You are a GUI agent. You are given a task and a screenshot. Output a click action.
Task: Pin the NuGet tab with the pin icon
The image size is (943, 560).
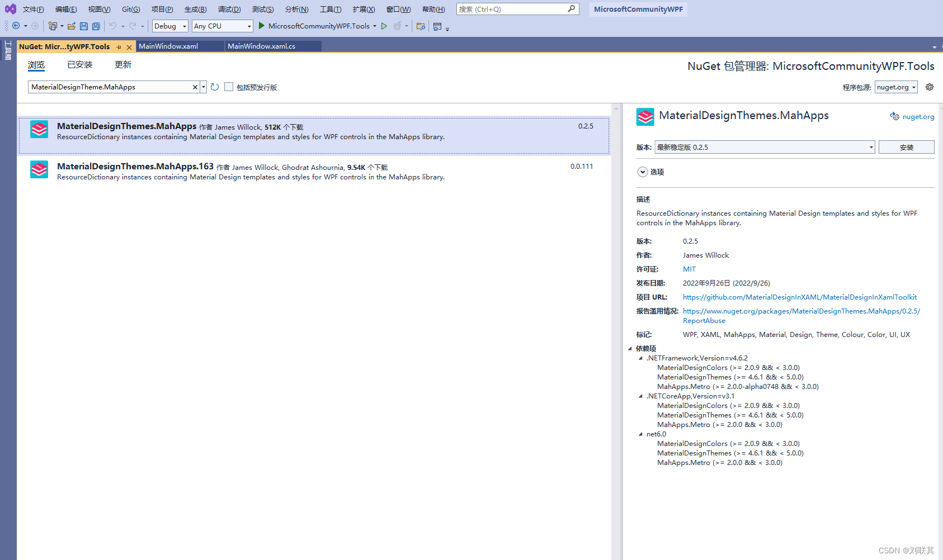click(x=119, y=47)
